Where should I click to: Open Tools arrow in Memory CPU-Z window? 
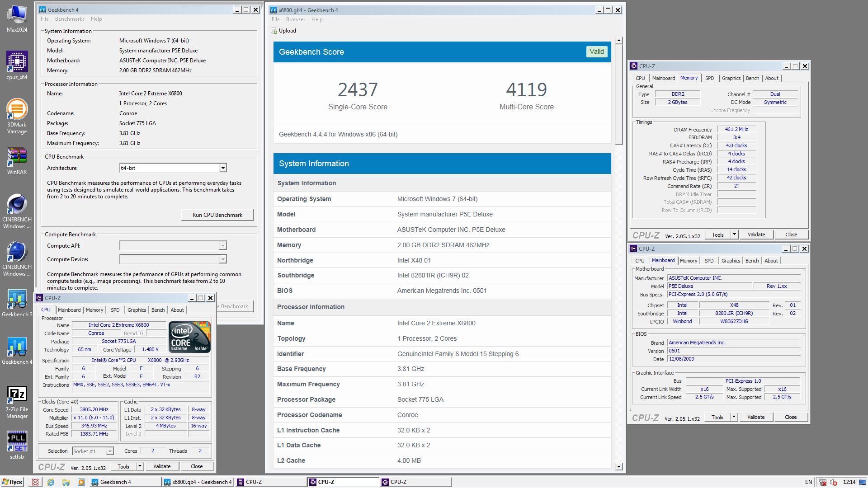(x=734, y=235)
